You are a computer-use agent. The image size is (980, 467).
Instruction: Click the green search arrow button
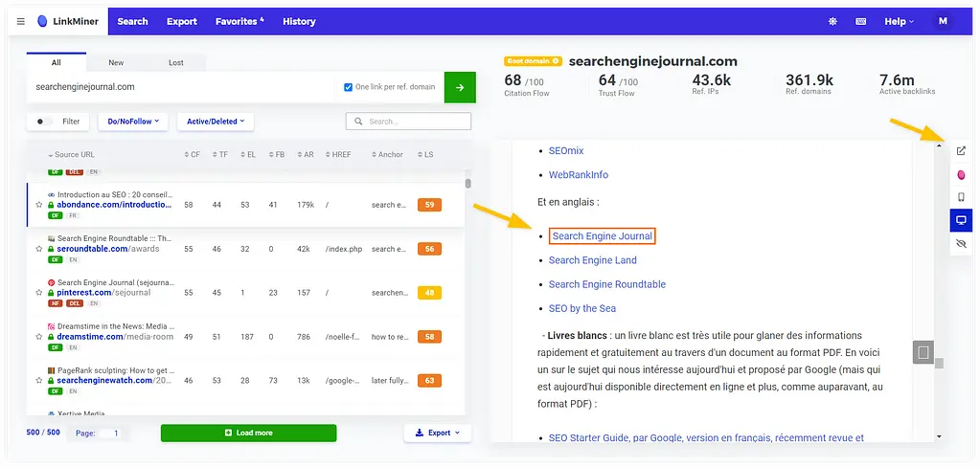tap(460, 87)
